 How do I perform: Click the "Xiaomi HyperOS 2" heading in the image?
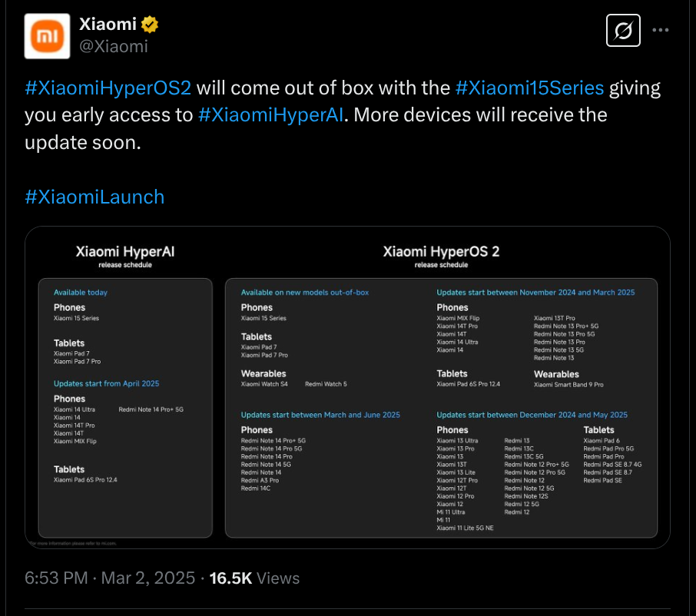pyautogui.click(x=441, y=252)
